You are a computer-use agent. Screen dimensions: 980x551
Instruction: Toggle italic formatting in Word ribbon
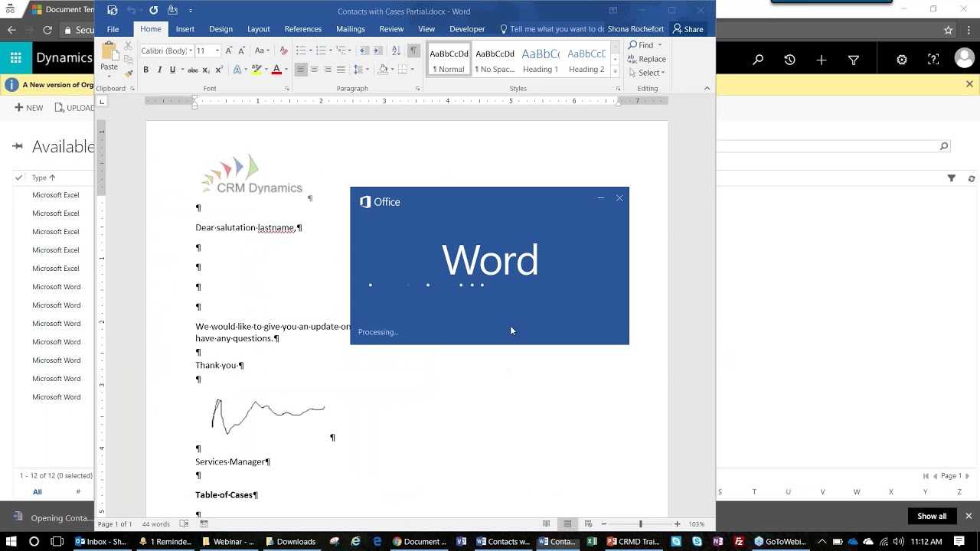pyautogui.click(x=159, y=70)
